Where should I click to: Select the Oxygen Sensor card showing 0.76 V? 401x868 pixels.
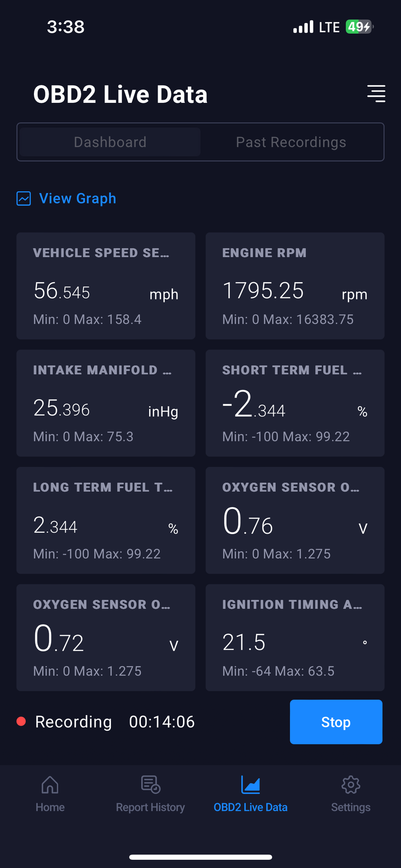click(295, 521)
